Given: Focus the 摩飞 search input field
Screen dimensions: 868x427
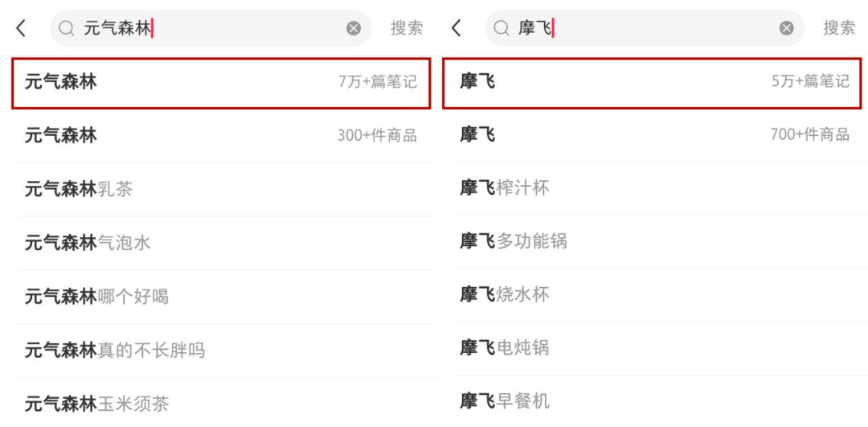Looking at the screenshot, I should pyautogui.click(x=645, y=28).
